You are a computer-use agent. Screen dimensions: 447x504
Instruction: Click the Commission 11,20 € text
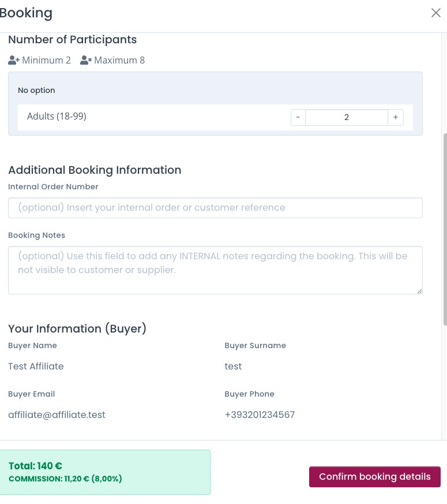pyautogui.click(x=65, y=479)
